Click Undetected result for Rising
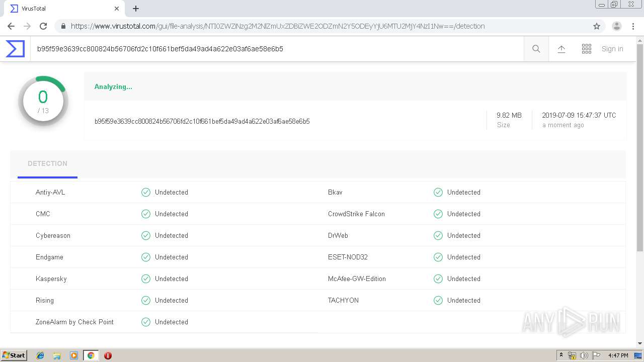 click(172, 300)
